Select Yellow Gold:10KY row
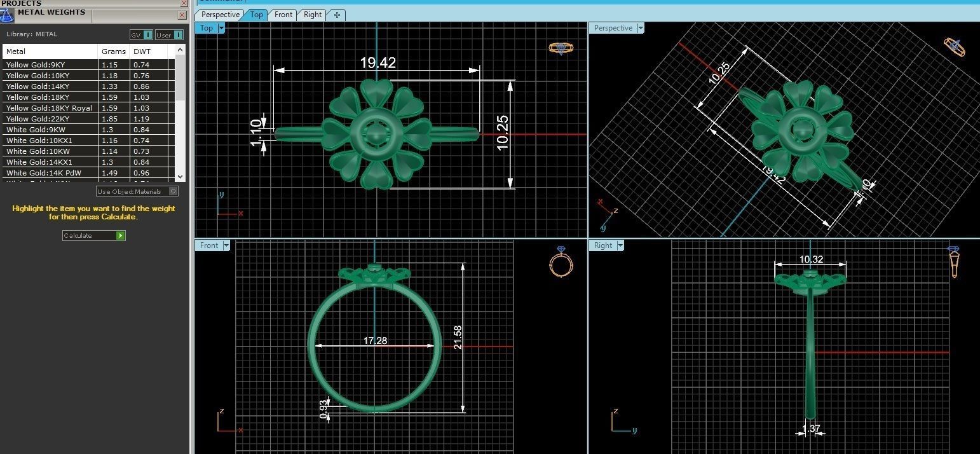980x454 pixels. 88,76
